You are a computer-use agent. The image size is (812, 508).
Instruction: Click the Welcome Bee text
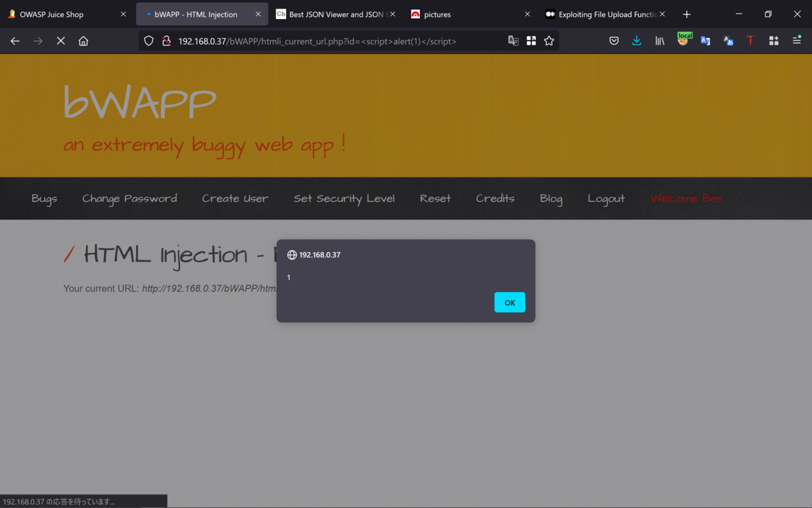pos(686,198)
